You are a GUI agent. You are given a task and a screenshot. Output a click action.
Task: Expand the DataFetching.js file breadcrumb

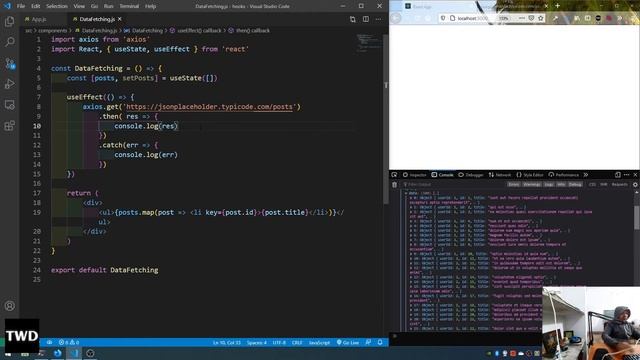96,31
